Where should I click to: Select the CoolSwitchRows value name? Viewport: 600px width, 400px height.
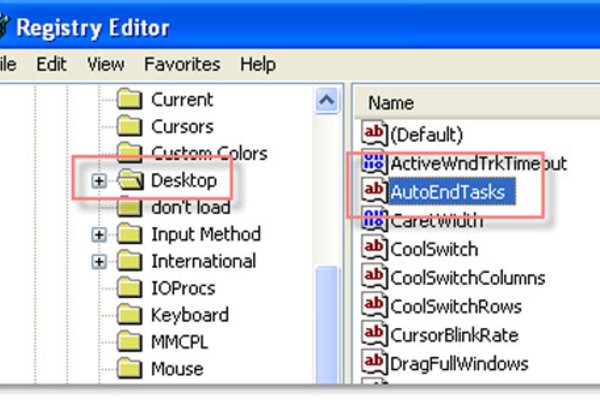tap(456, 307)
